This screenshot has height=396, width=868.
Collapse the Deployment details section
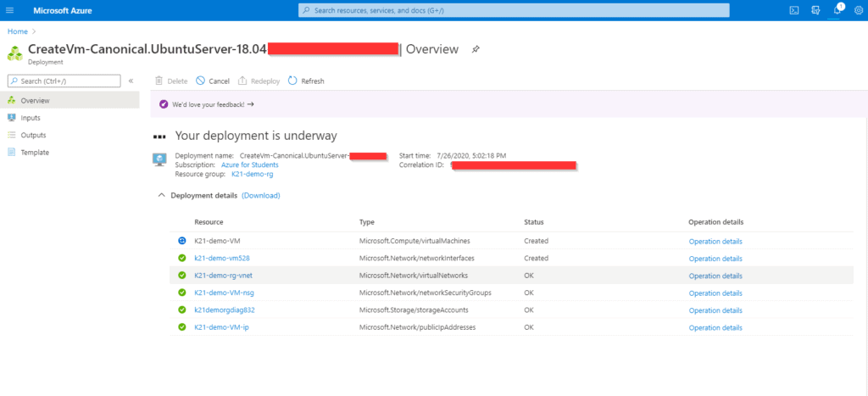click(x=162, y=196)
